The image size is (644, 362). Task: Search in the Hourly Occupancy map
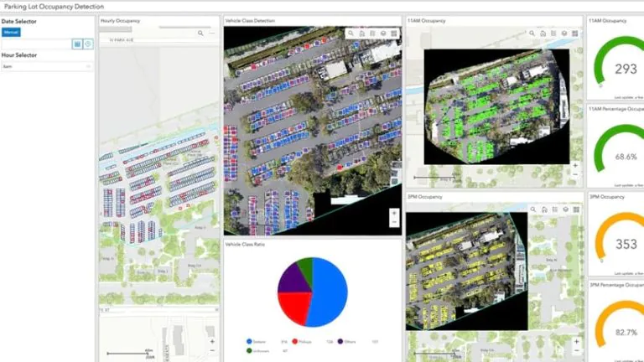coord(200,34)
